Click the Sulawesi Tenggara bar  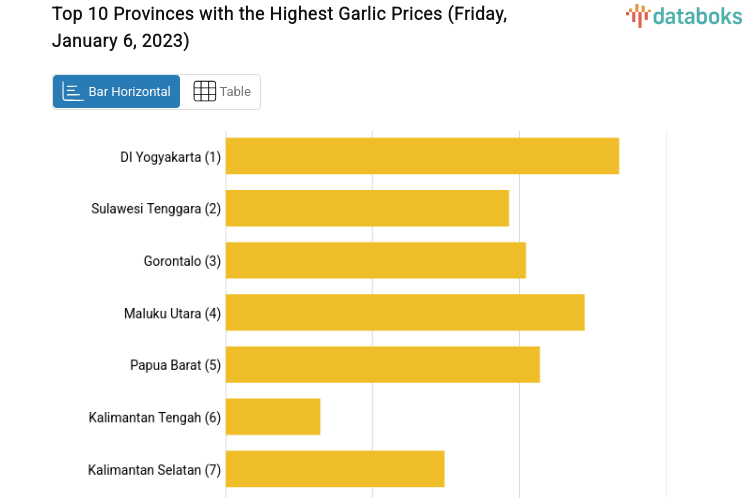[x=367, y=208]
